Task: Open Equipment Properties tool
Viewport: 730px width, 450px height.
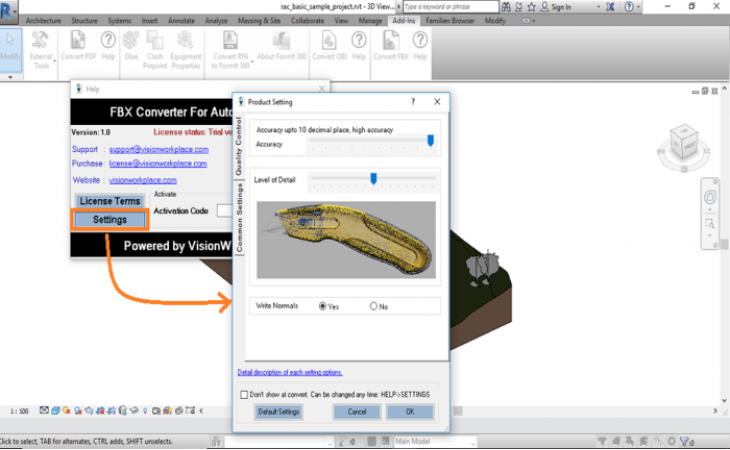Action: pyautogui.click(x=186, y=50)
